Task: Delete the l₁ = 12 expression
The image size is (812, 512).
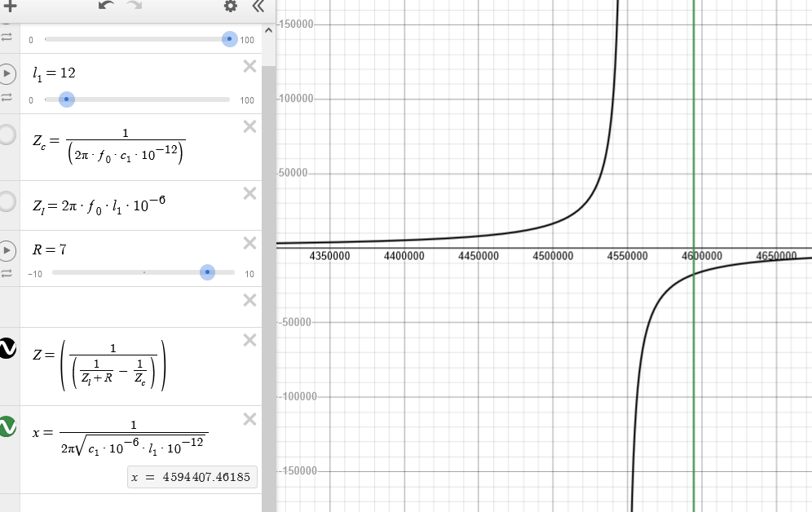Action: point(250,66)
